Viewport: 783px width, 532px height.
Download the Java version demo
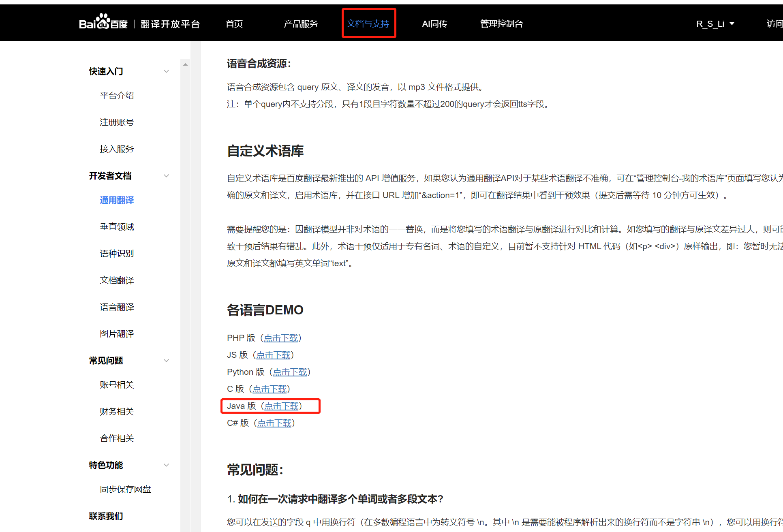(281, 406)
